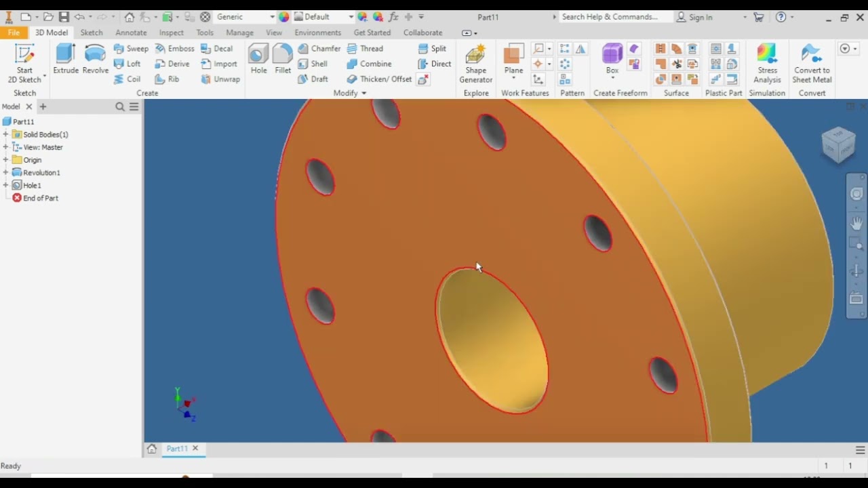Save the document from quick access toolbar
The image size is (868, 488).
tap(64, 17)
